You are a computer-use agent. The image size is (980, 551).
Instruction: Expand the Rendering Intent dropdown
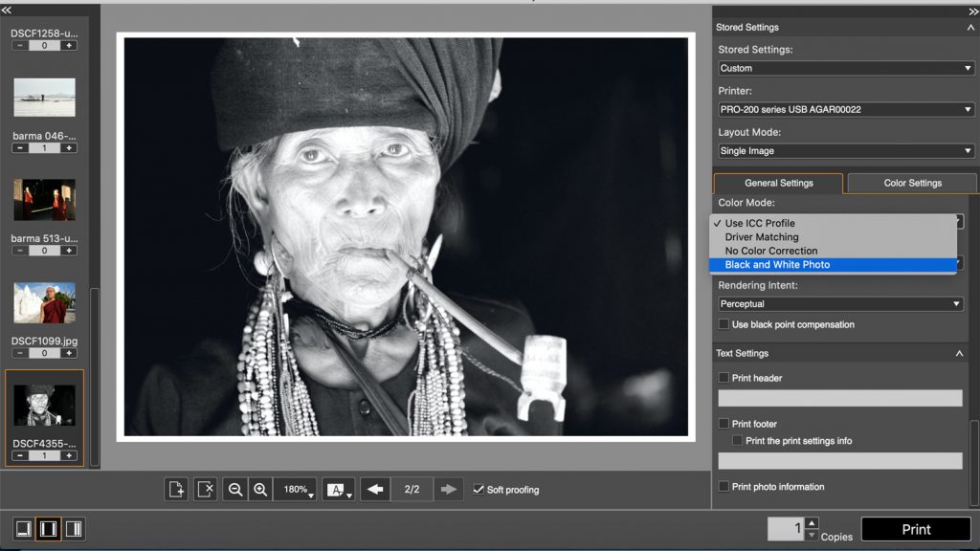[x=840, y=304]
